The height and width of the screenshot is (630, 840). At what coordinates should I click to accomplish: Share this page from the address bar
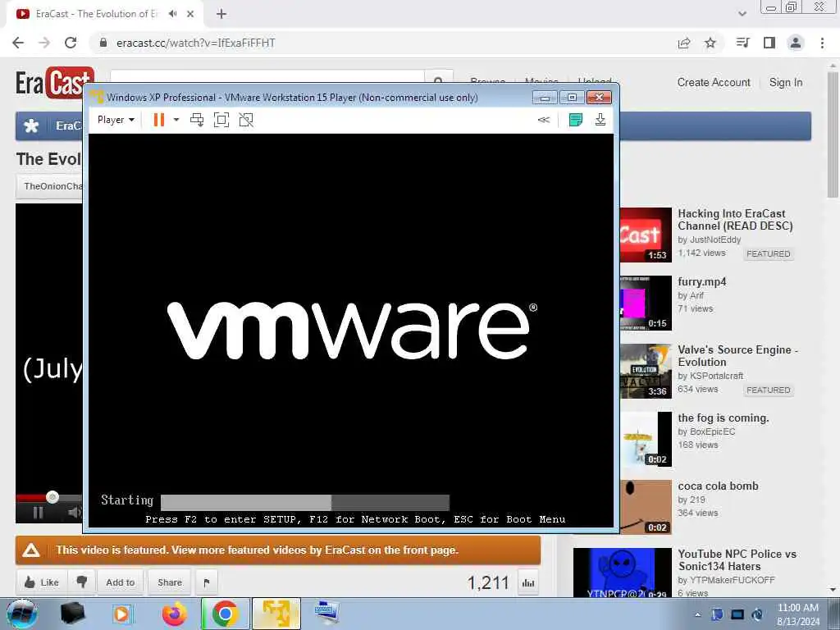[684, 43]
